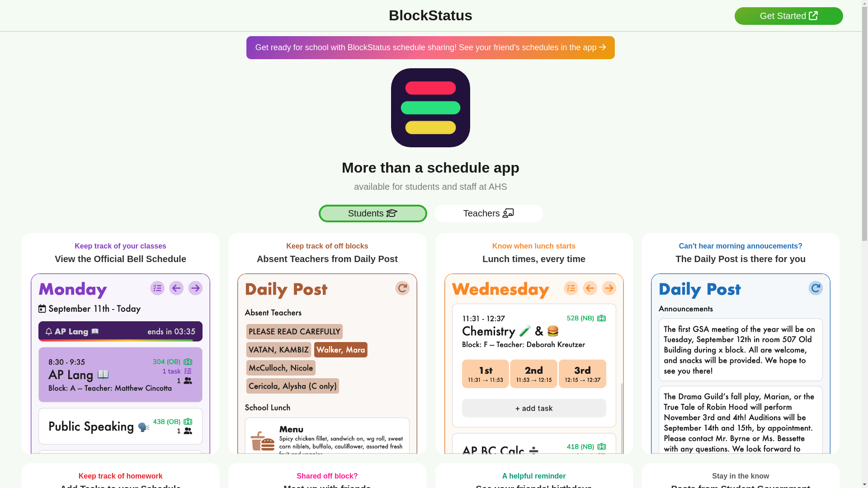
Task: Click the previous day arrow on Monday card
Action: [176, 288]
